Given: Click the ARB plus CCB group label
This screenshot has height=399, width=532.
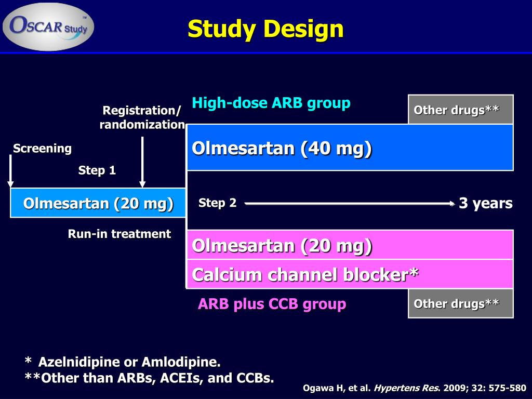Looking at the screenshot, I should (x=272, y=303).
